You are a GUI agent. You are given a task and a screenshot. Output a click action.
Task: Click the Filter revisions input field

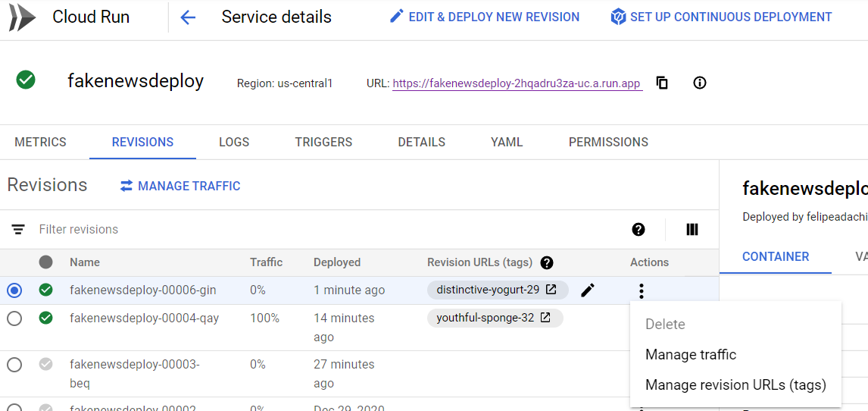(227, 230)
